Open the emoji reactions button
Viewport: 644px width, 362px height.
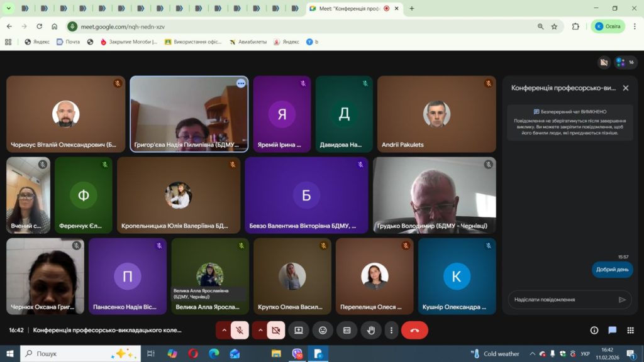pyautogui.click(x=323, y=330)
